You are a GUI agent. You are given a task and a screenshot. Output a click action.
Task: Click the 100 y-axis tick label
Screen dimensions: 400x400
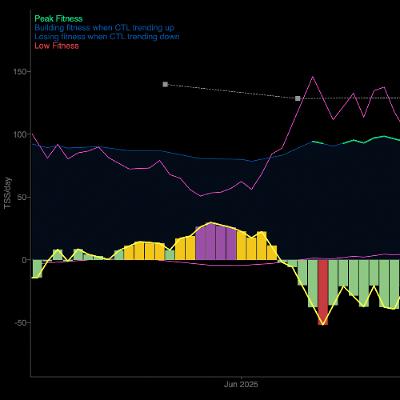[22, 134]
